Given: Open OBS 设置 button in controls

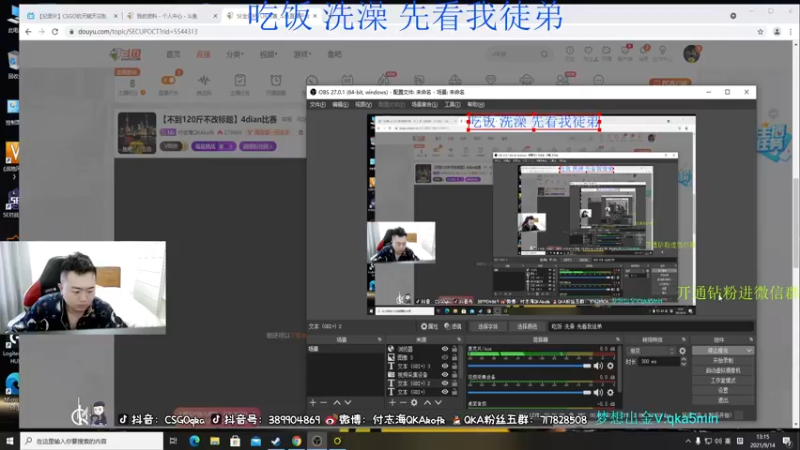Looking at the screenshot, I should click(723, 390).
